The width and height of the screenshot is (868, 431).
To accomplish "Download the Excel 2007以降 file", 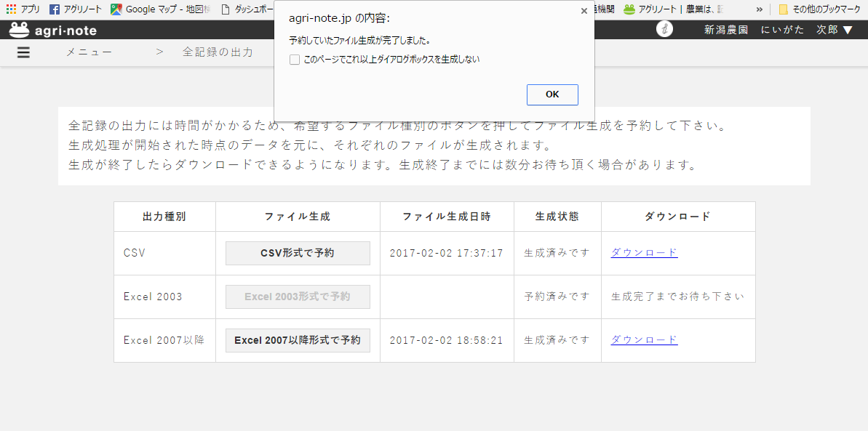I will [644, 340].
